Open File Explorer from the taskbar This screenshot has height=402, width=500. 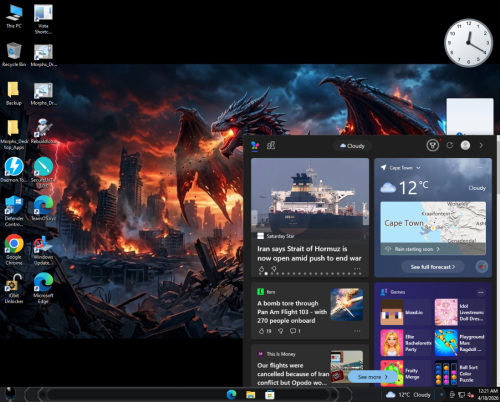pyautogui.click(x=250, y=395)
